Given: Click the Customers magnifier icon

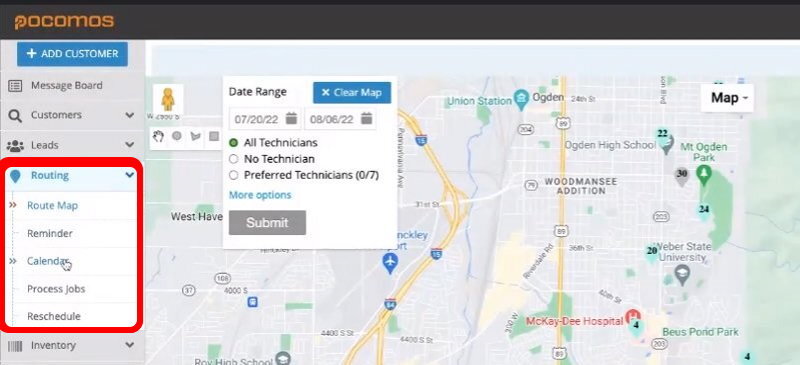Looking at the screenshot, I should pyautogui.click(x=15, y=116).
